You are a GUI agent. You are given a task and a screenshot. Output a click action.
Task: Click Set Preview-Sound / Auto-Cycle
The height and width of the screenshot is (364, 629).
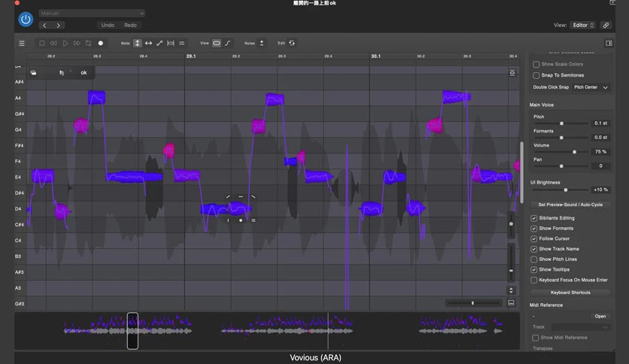[x=570, y=205]
